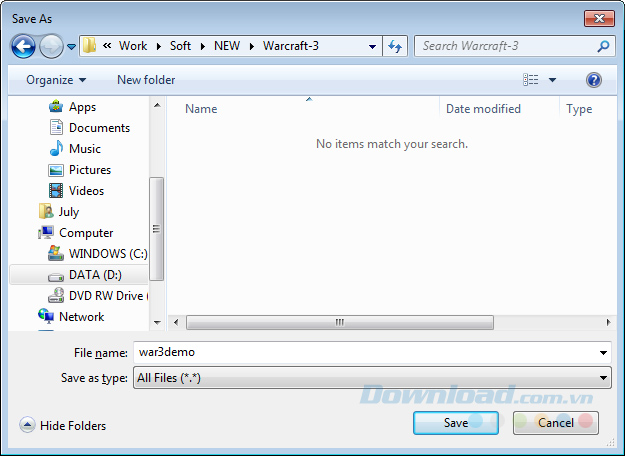Image resolution: width=625 pixels, height=456 pixels.
Task: Click folder icon in the address bar
Action: (x=89, y=45)
